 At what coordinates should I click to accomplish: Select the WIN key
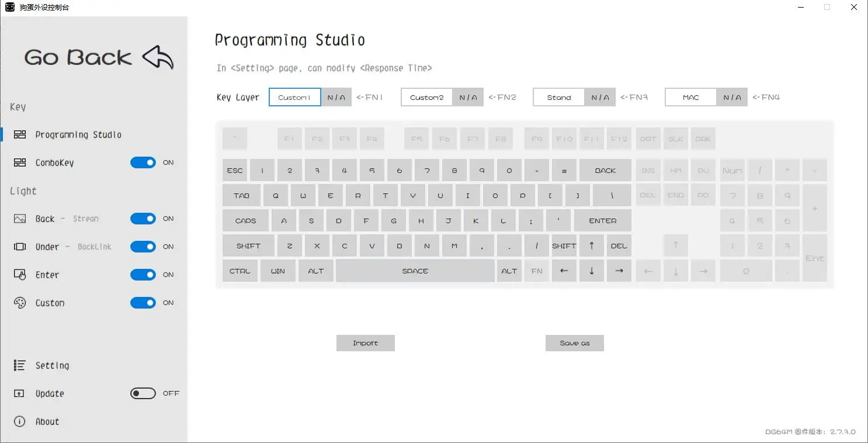coord(278,271)
